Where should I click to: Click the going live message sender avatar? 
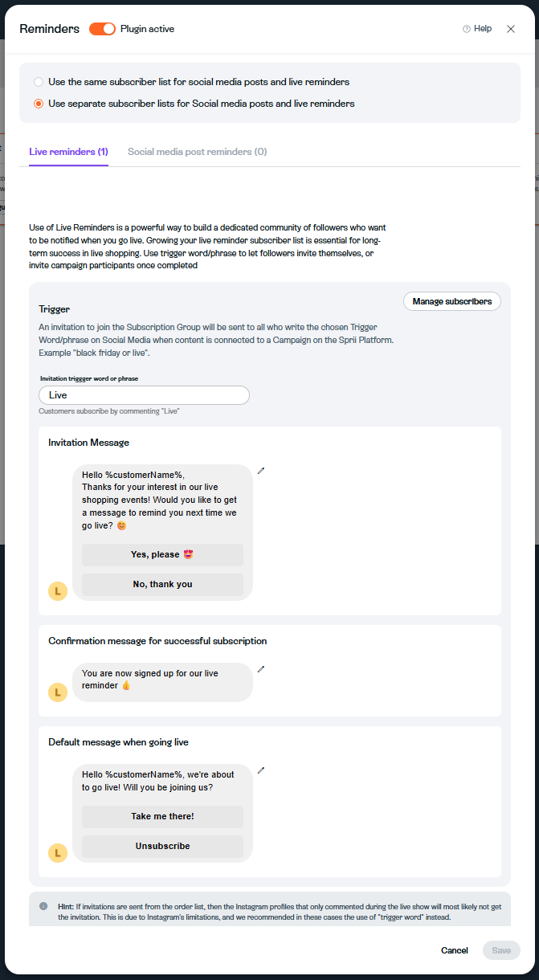(58, 853)
